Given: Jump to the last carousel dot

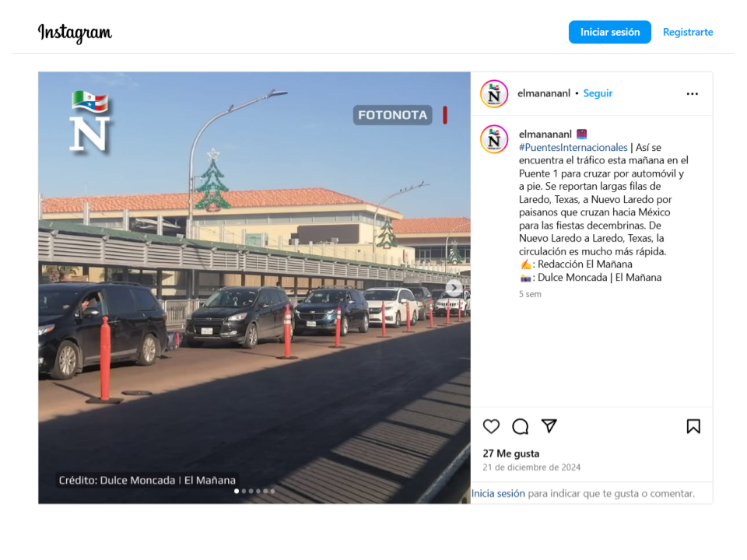Looking at the screenshot, I should [272, 491].
